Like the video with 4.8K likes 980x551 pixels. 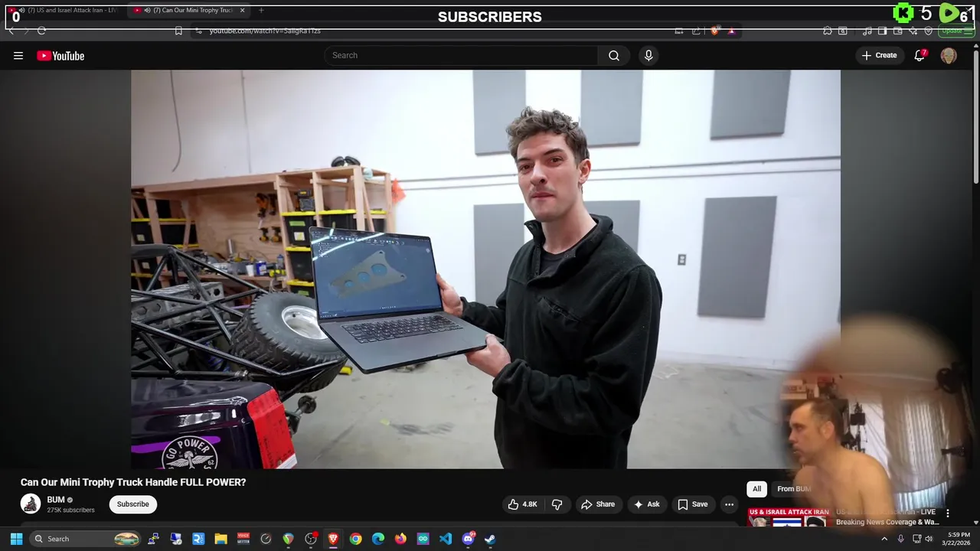[x=522, y=504]
